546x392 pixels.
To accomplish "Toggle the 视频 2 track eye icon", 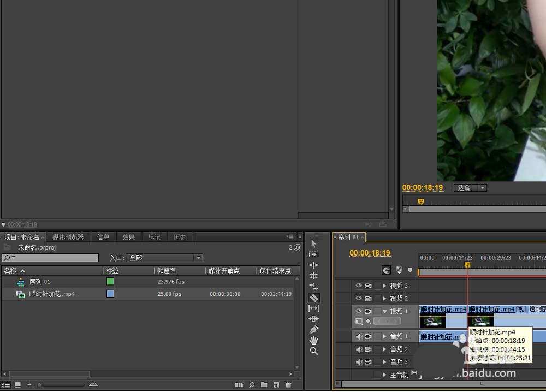I will point(359,299).
